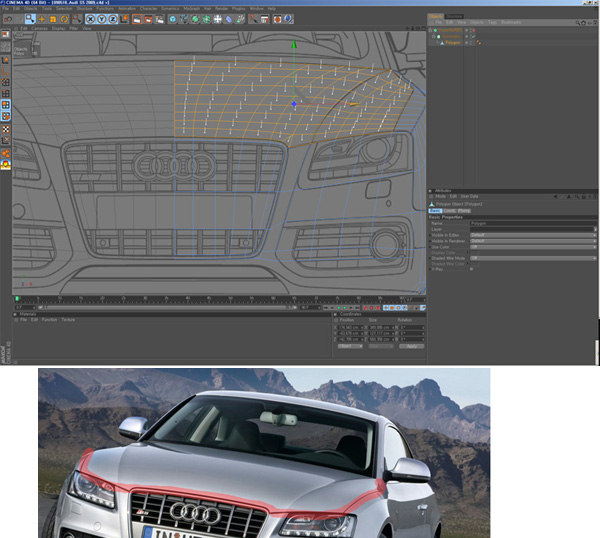The width and height of the screenshot is (600, 538).
Task: Select the Basic attributes tab
Action: [435, 211]
